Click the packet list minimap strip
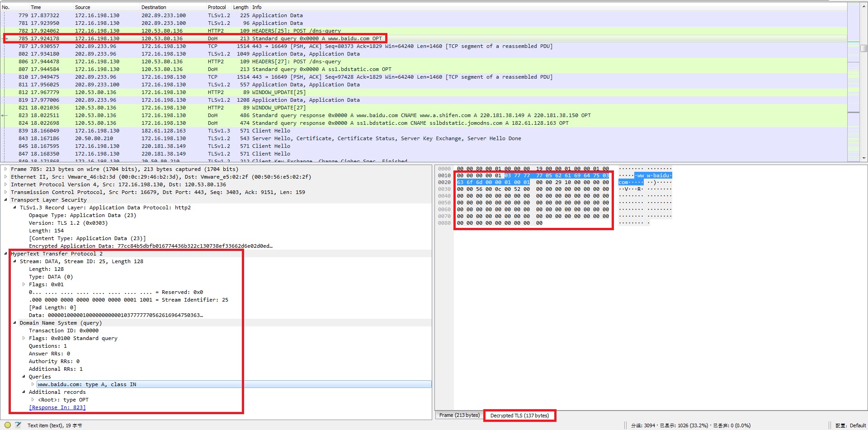The height and width of the screenshot is (430, 868). coord(853,81)
